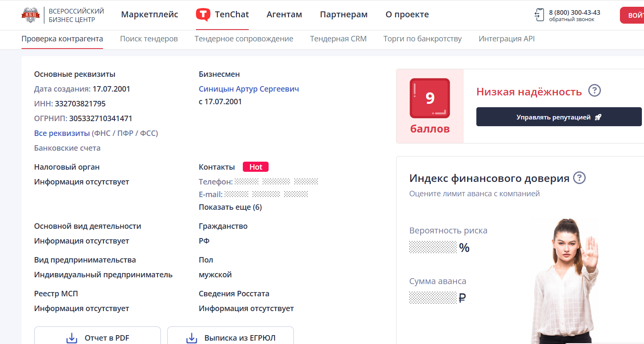Click the red Hot badge near Контакты
644x344 pixels.
[255, 167]
